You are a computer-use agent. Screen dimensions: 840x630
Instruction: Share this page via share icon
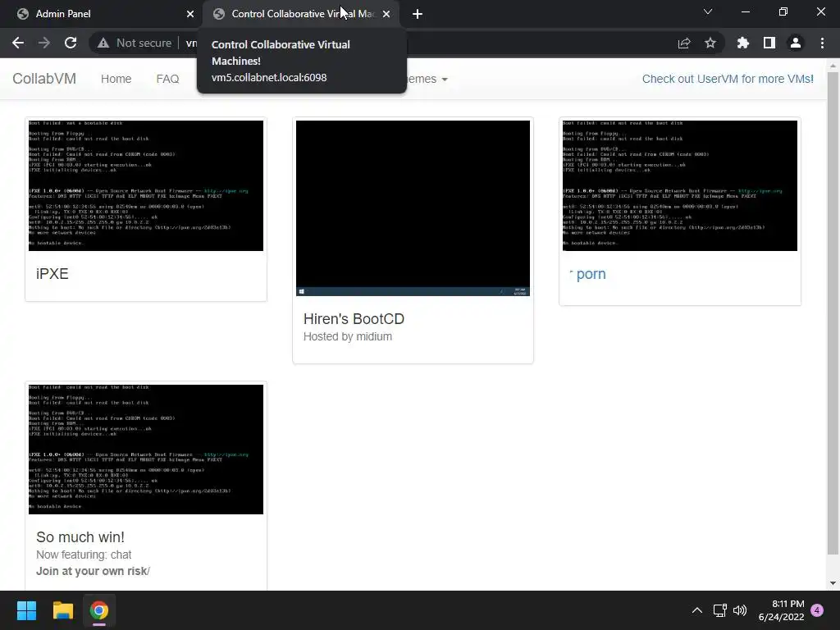point(684,43)
